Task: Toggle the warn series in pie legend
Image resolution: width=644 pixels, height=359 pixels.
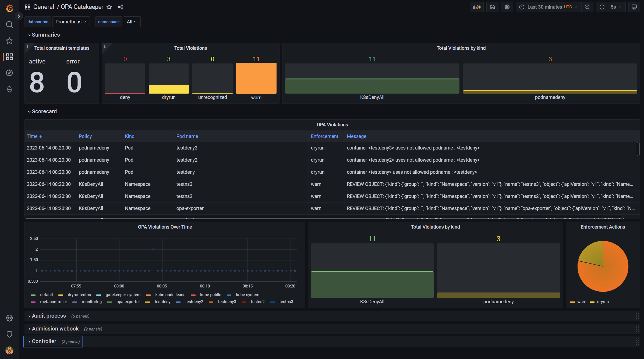Action: coord(581,302)
